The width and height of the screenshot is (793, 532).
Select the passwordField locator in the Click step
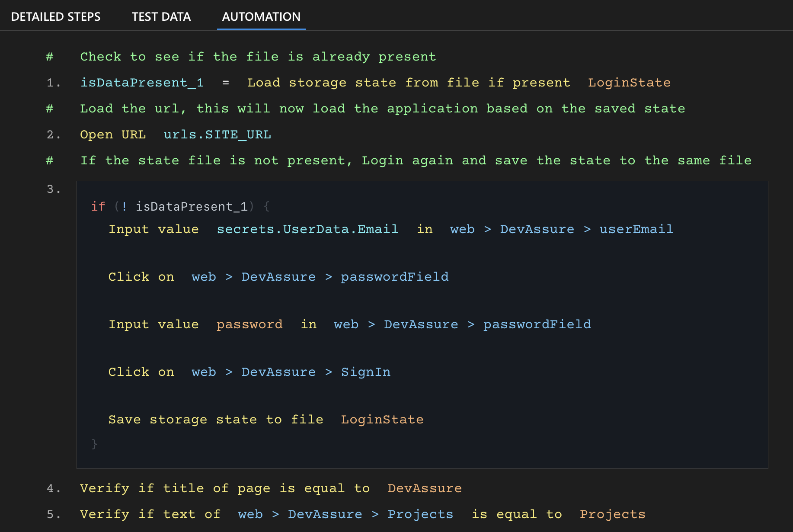395,276
